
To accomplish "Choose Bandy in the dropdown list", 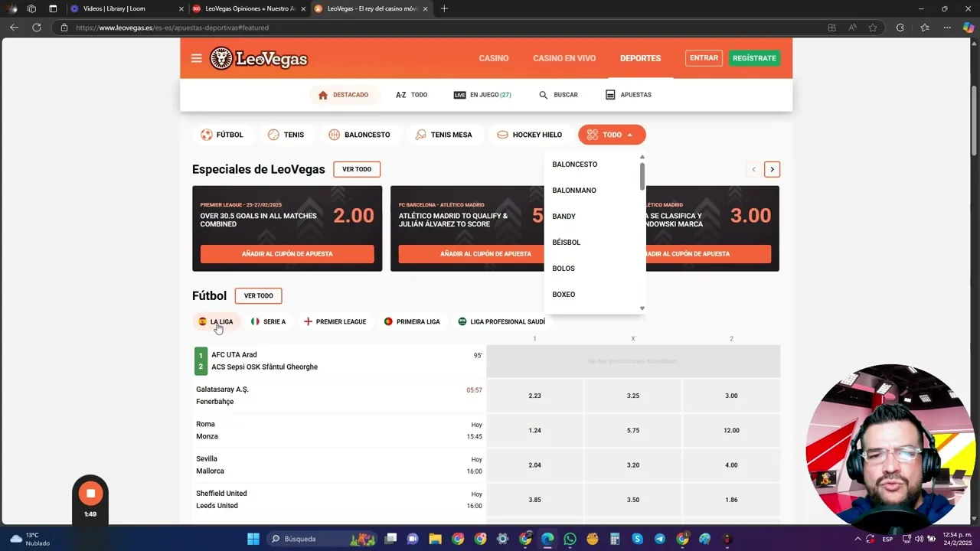I will tap(591, 217).
